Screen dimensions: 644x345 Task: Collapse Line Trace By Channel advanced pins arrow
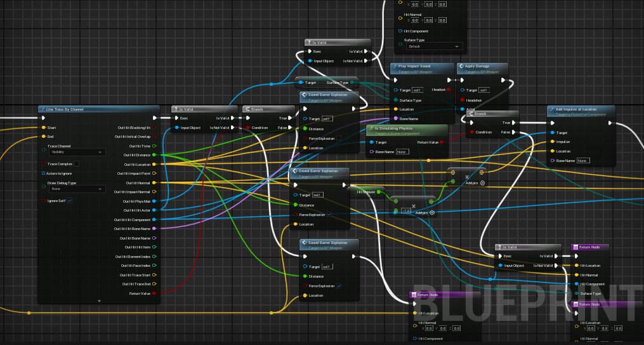pyautogui.click(x=99, y=301)
